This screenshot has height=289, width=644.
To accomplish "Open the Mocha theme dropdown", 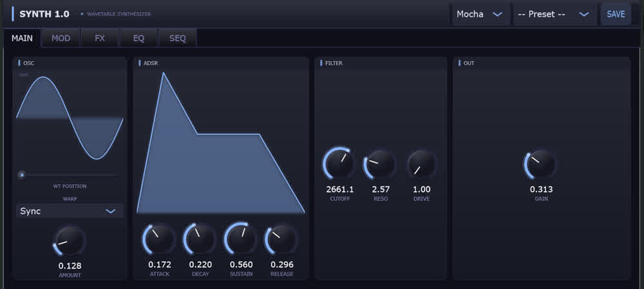I will pyautogui.click(x=481, y=14).
